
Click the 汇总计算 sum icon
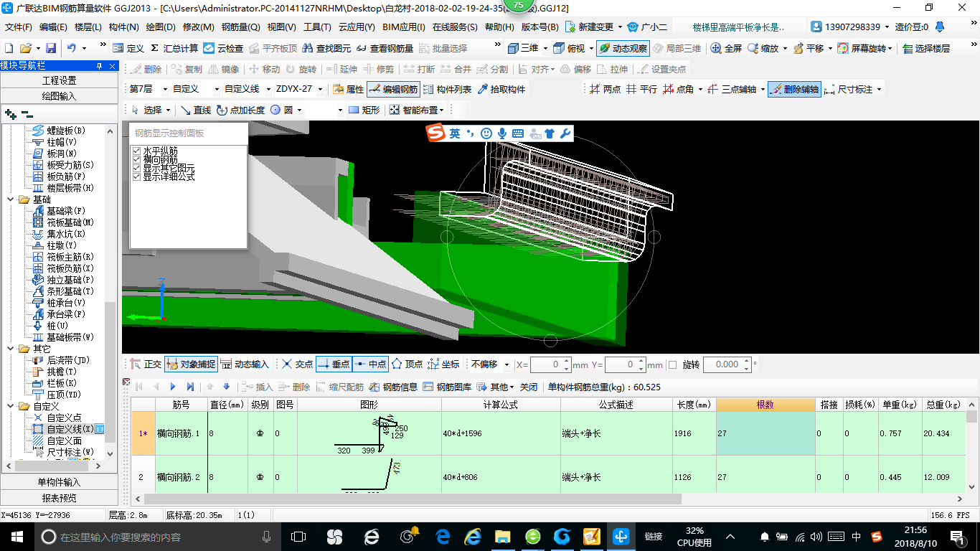point(154,48)
